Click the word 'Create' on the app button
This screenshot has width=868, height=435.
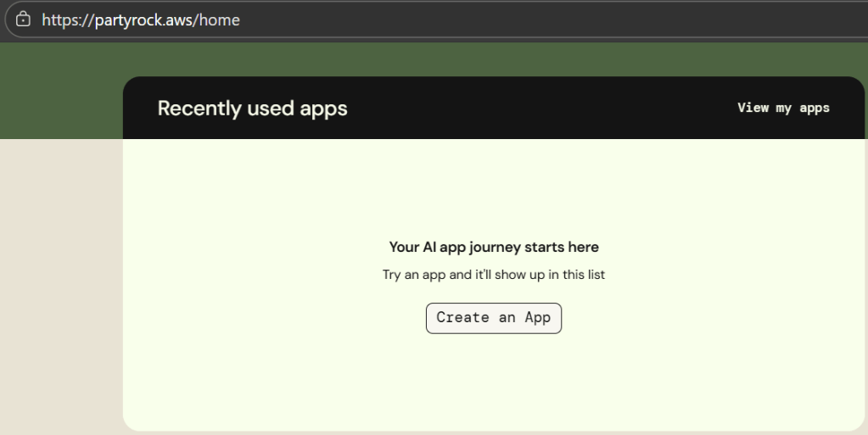click(x=462, y=318)
